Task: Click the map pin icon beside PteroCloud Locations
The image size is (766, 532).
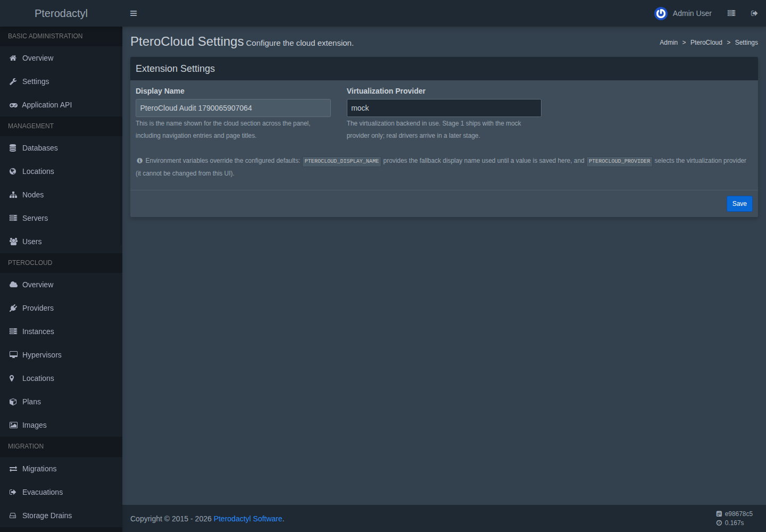Action: 12,378
